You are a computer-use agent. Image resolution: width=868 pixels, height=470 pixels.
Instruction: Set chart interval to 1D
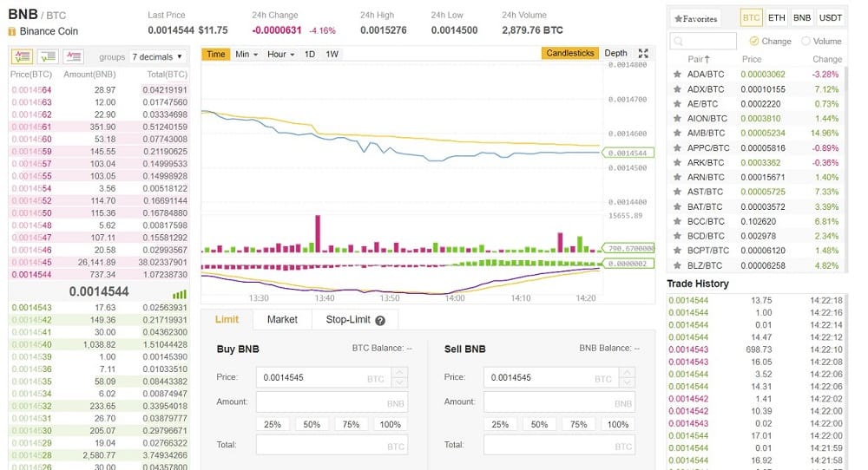pyautogui.click(x=310, y=54)
